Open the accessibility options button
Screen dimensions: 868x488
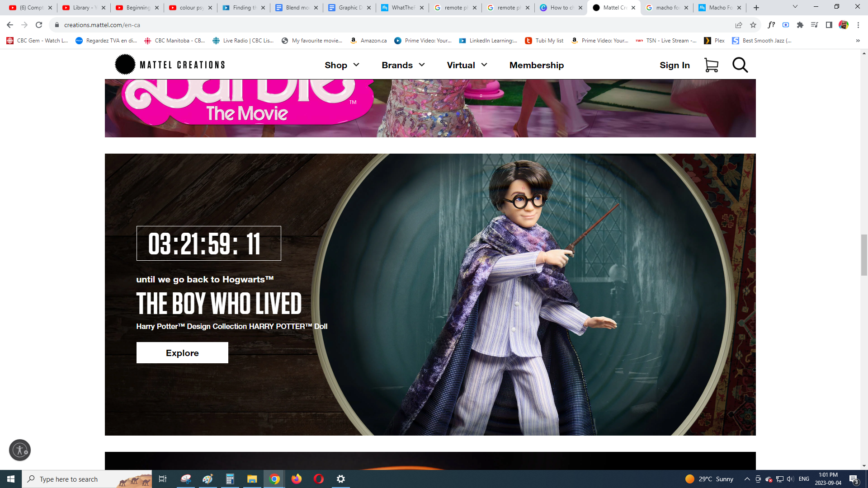[20, 450]
